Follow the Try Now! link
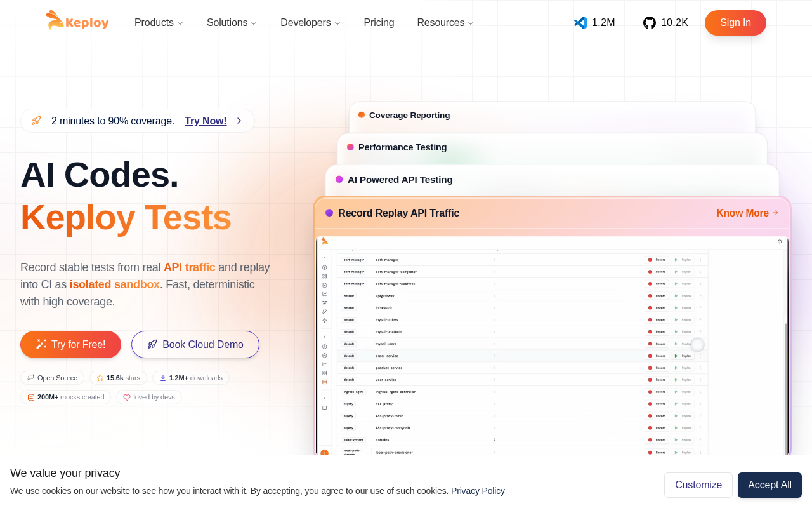The height and width of the screenshot is (508, 812). pyautogui.click(x=206, y=121)
